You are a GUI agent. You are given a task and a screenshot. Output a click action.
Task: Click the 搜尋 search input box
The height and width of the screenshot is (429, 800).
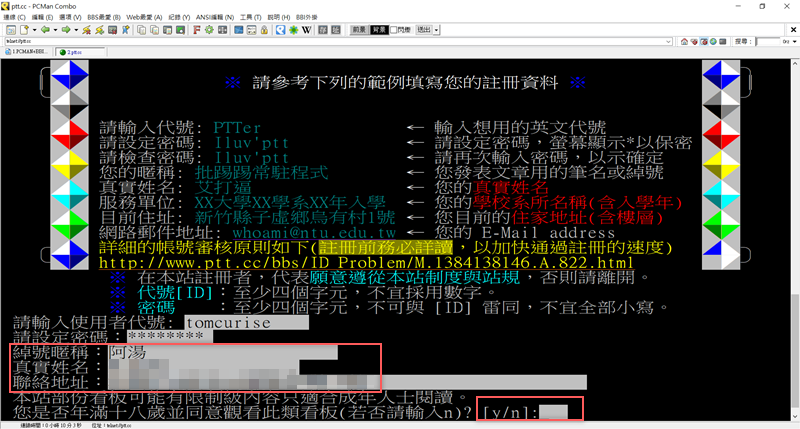(768, 41)
